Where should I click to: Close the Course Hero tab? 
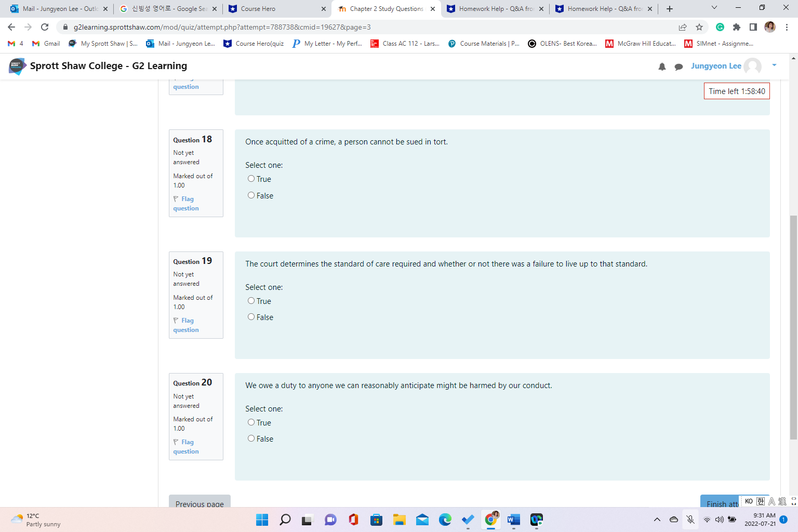324,9
